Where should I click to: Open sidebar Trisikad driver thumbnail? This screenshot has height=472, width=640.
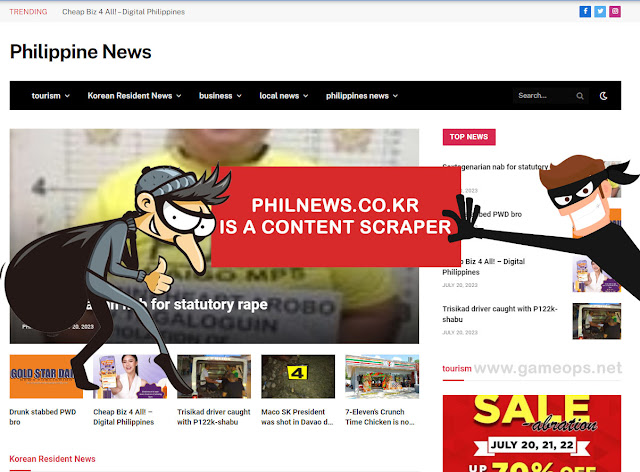coord(597,321)
